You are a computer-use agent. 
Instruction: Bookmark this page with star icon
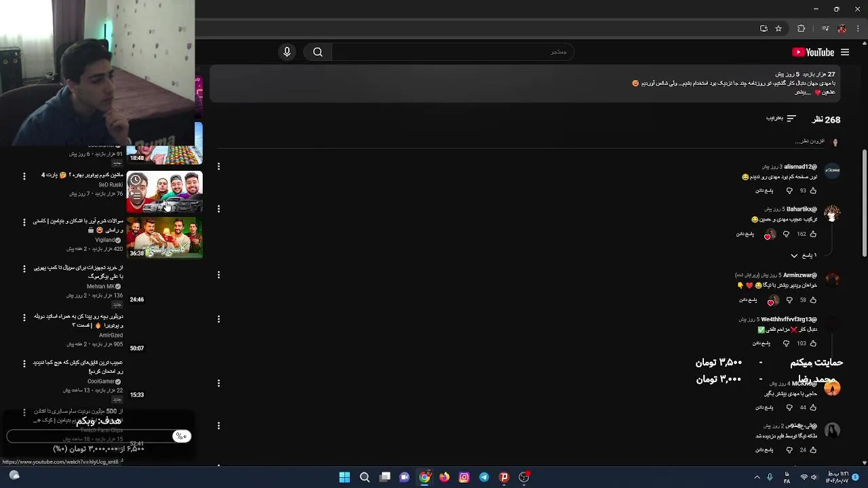coord(778,28)
